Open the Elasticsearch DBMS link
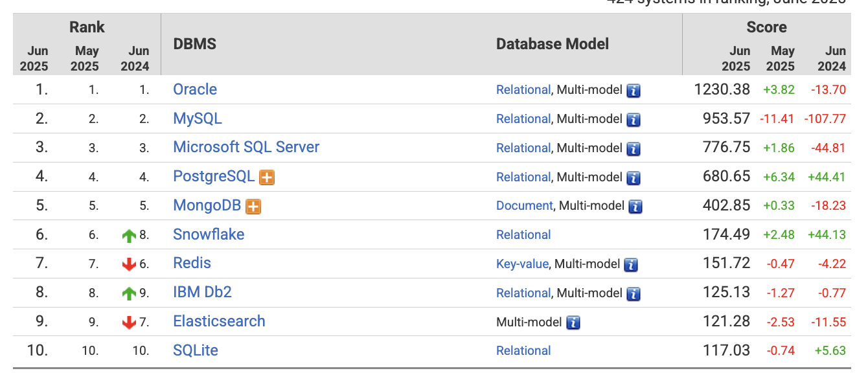This screenshot has height=373, width=868. tap(219, 321)
